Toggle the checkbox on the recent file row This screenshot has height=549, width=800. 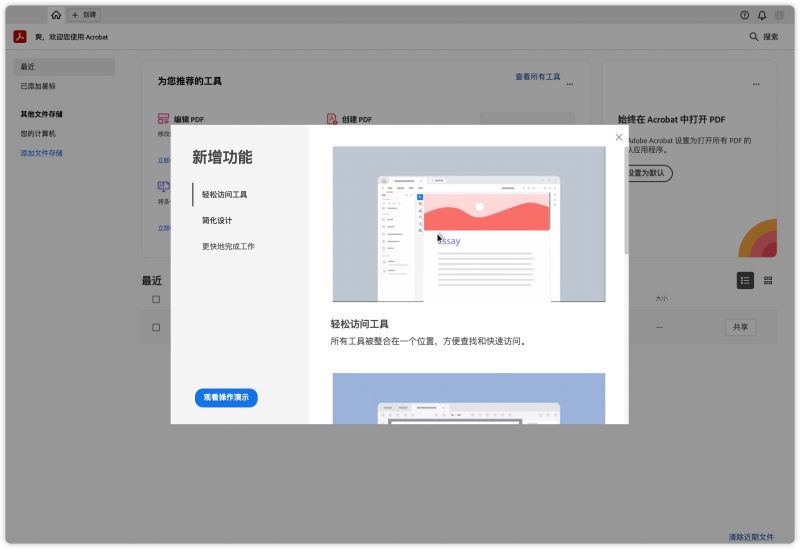click(x=156, y=328)
